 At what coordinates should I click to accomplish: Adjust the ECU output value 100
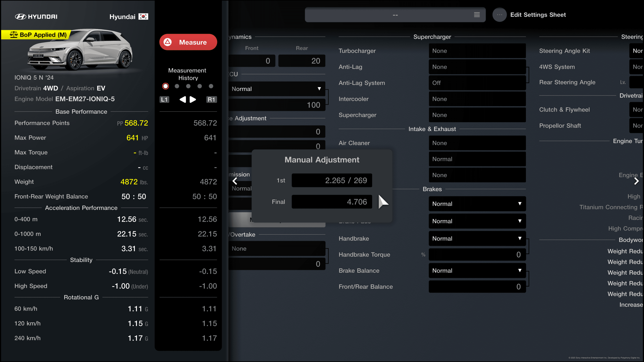(x=277, y=105)
